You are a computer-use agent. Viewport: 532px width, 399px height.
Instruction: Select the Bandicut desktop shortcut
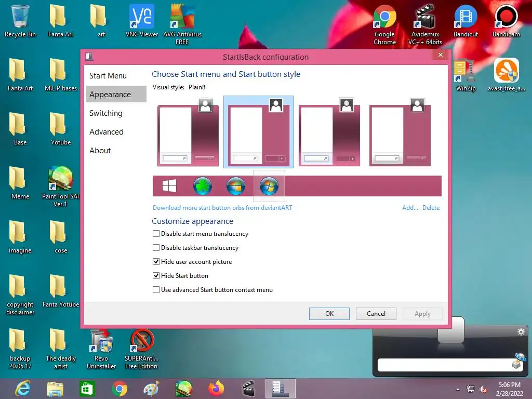click(465, 21)
